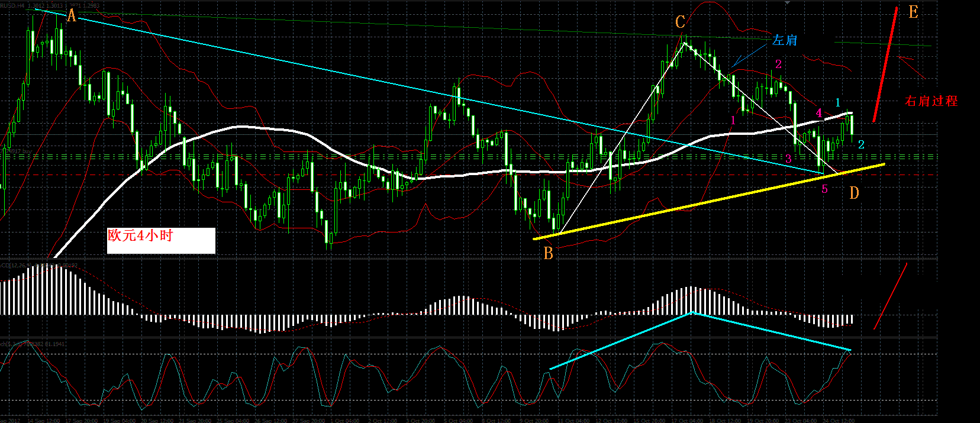This screenshot has width=980, height=423.
Task: Click the H4 symbol title at chart top-left
Action: click(x=50, y=5)
